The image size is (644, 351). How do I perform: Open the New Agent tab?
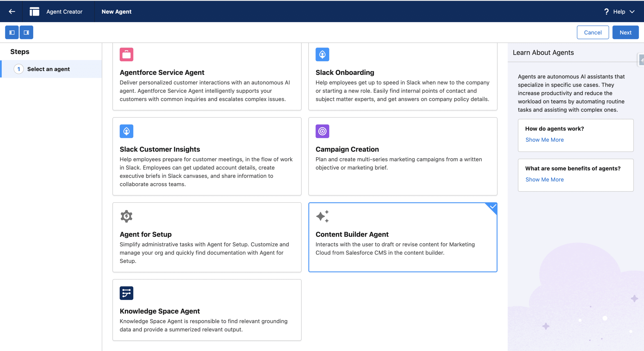tap(116, 12)
